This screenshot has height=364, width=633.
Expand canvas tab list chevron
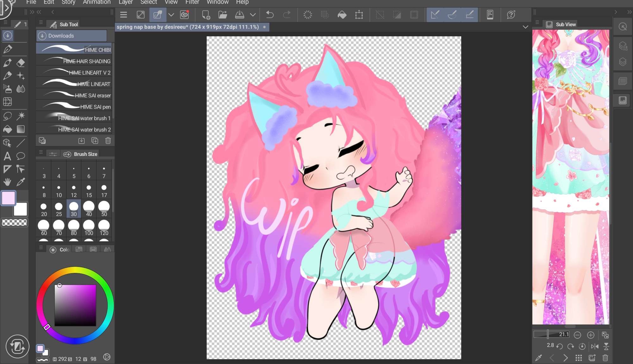pos(525,27)
